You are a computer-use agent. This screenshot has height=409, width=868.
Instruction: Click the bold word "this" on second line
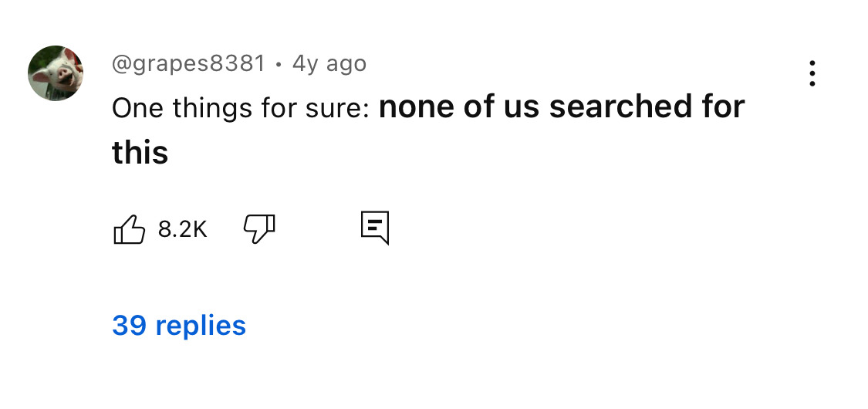(140, 153)
